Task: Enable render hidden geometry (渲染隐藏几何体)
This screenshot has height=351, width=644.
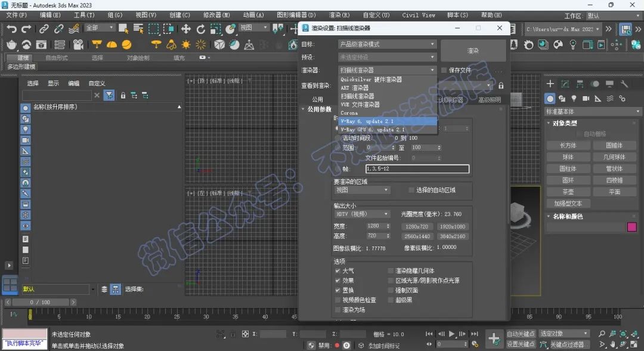Action: pos(391,271)
